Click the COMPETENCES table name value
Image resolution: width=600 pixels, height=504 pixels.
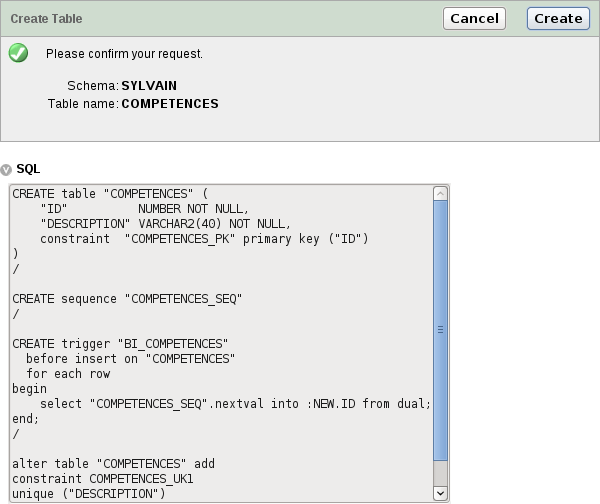point(169,104)
